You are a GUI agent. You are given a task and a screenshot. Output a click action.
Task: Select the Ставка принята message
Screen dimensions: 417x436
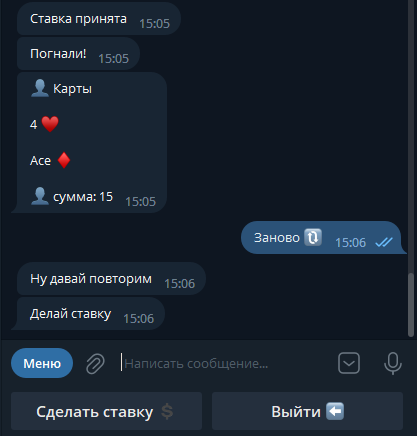click(x=99, y=19)
